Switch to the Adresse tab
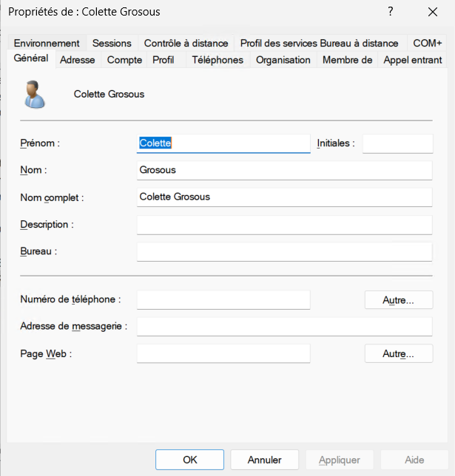The height and width of the screenshot is (476, 455). coord(77,60)
